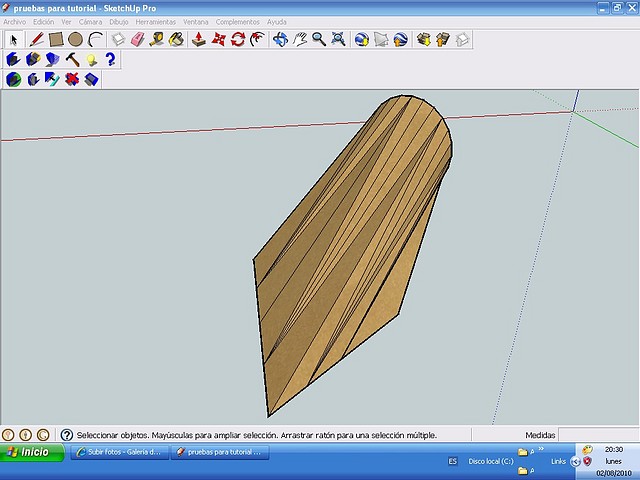Click the ES language indicator
640x480 pixels.
click(x=452, y=461)
